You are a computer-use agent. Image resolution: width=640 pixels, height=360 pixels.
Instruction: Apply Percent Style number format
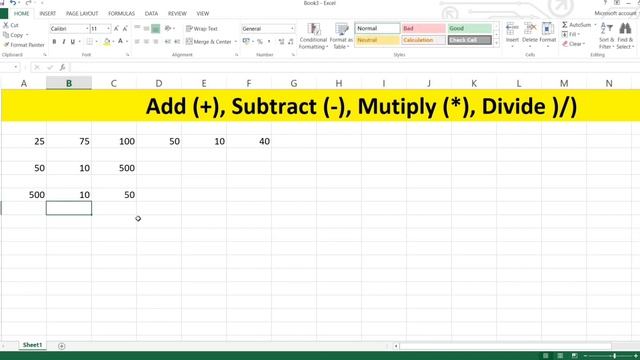260,42
